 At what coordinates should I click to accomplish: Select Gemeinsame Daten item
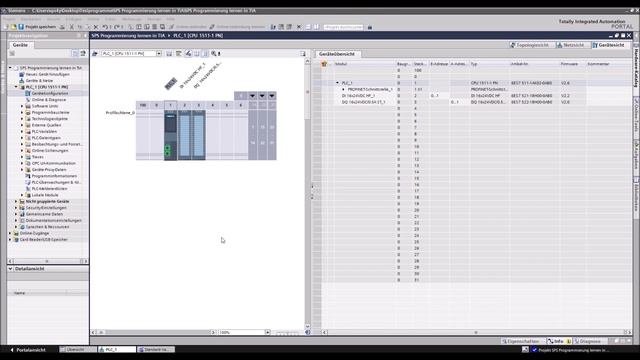point(44,214)
